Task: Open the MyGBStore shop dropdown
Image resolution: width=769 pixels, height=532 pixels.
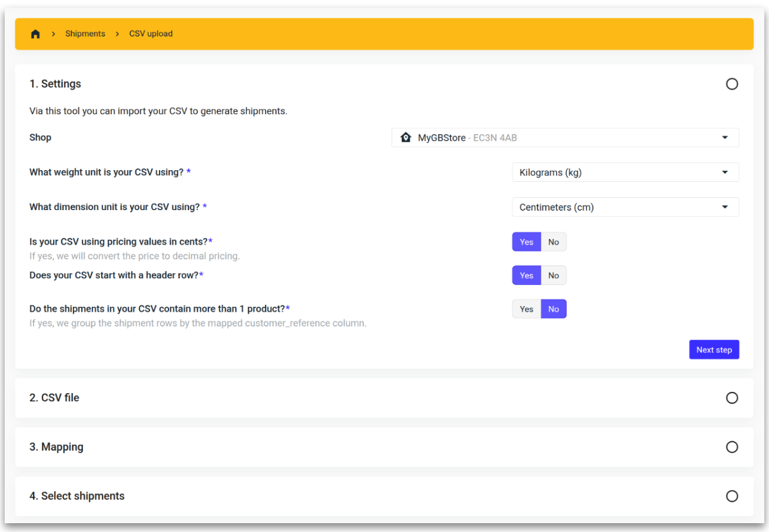Action: tap(564, 138)
